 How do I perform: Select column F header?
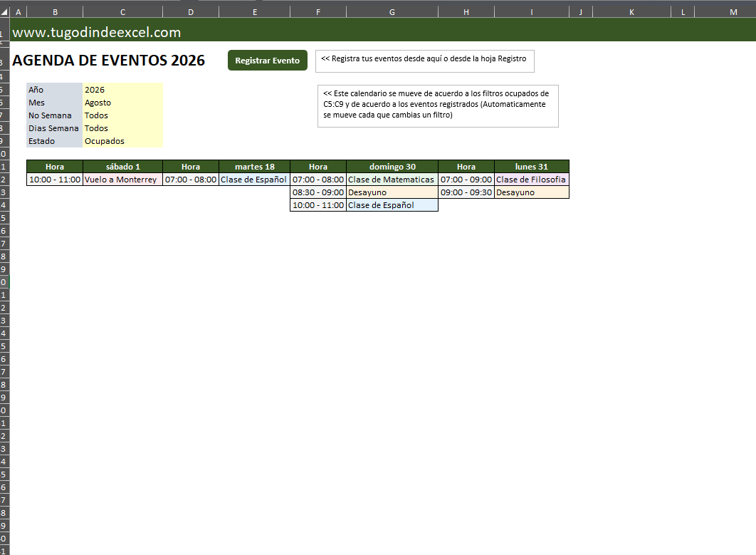coord(318,12)
